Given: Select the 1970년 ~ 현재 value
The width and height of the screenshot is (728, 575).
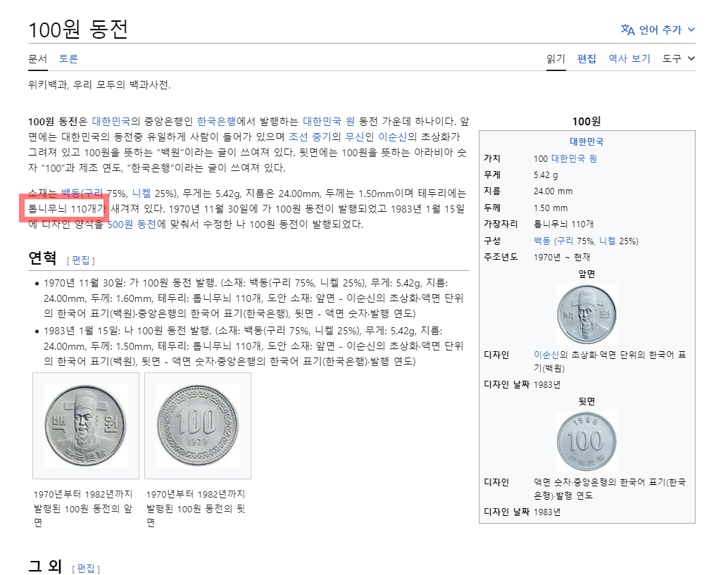Looking at the screenshot, I should coord(563,257).
